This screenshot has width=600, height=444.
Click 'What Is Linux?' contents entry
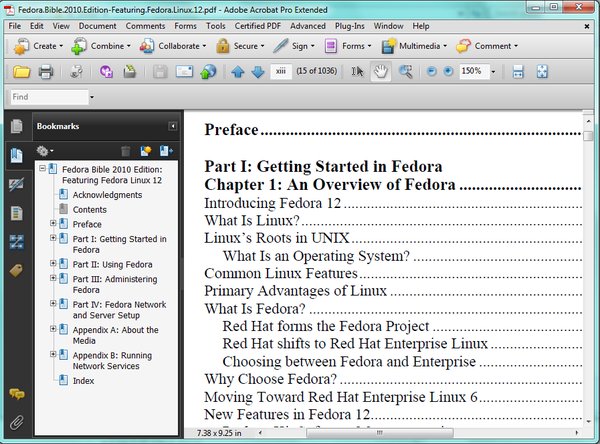pyautogui.click(x=252, y=220)
